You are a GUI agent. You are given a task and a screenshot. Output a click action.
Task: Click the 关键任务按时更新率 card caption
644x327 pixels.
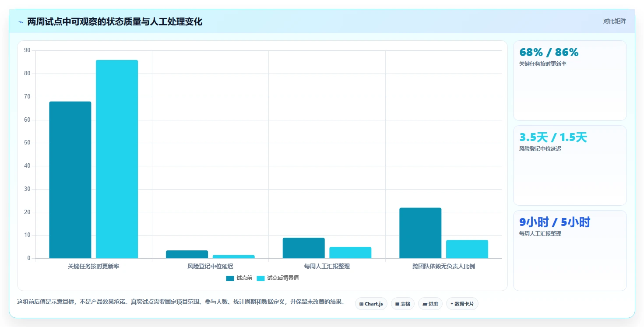tap(543, 64)
